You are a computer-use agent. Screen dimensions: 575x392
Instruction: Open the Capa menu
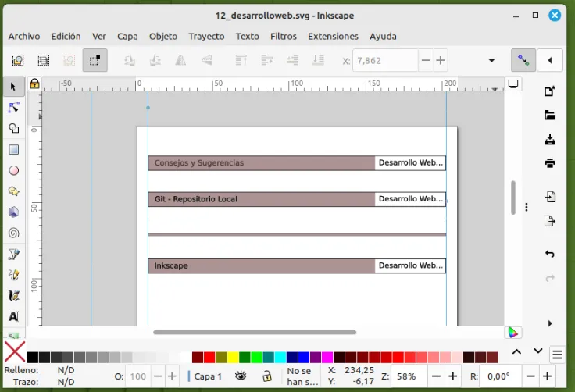coord(127,36)
